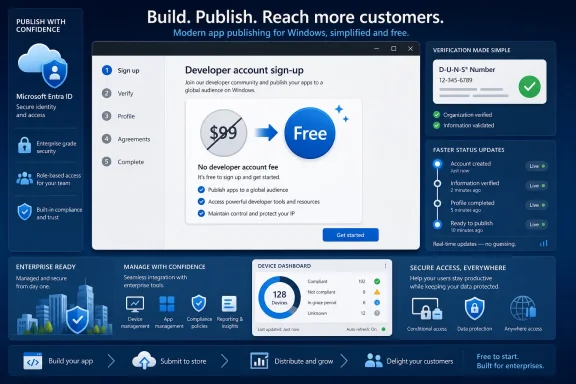Image resolution: width=576 pixels, height=384 pixels.
Task: Maximize the sign-up window
Action: (393, 49)
